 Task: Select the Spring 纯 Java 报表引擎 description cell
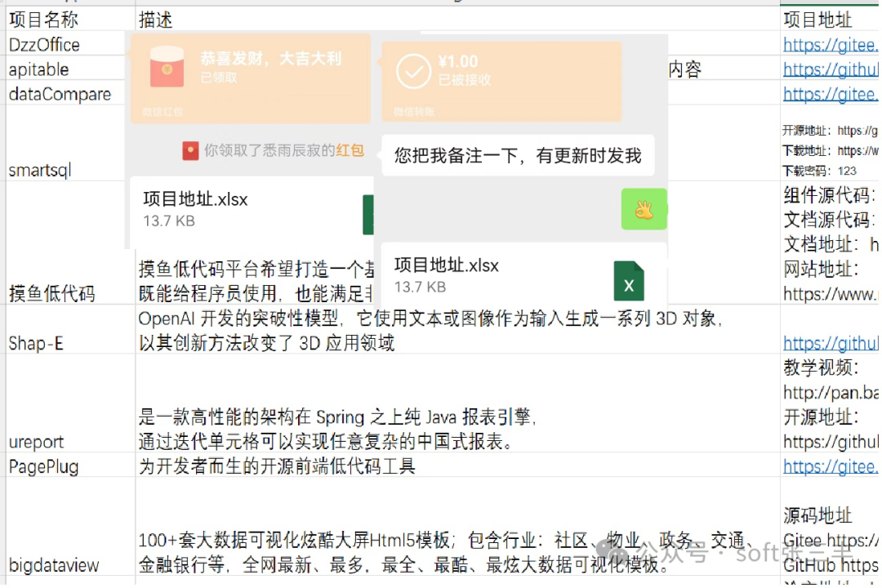click(x=457, y=403)
